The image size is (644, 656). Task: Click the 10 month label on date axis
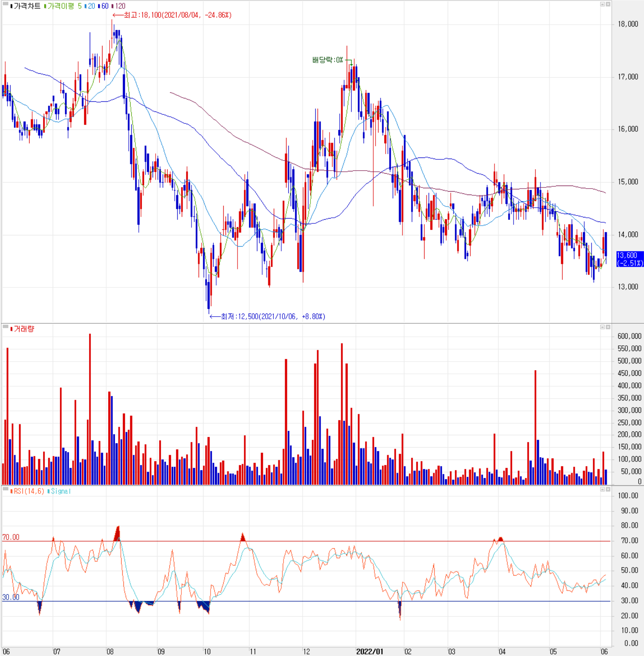coord(207,652)
